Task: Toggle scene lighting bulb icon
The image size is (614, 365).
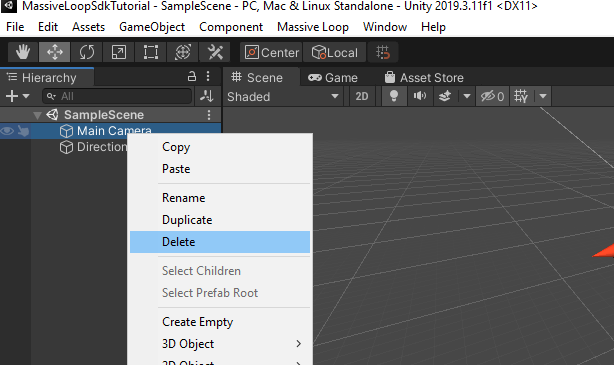Action: pyautogui.click(x=394, y=96)
